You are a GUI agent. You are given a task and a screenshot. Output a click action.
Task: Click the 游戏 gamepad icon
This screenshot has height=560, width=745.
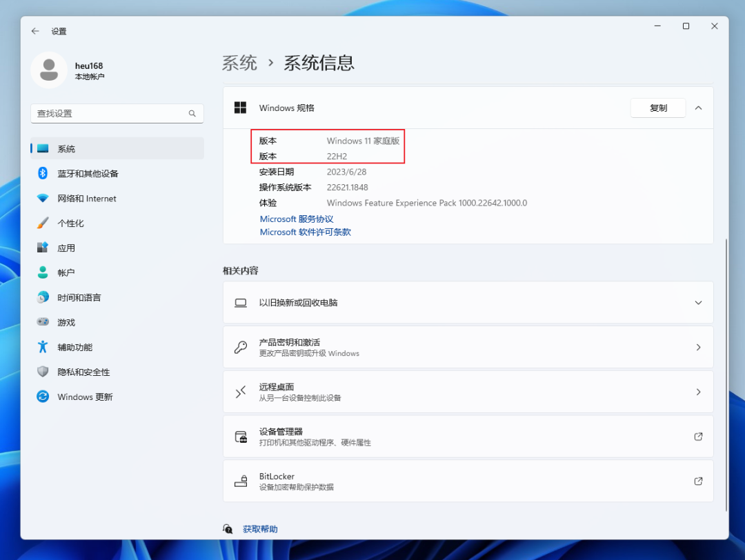click(x=43, y=322)
